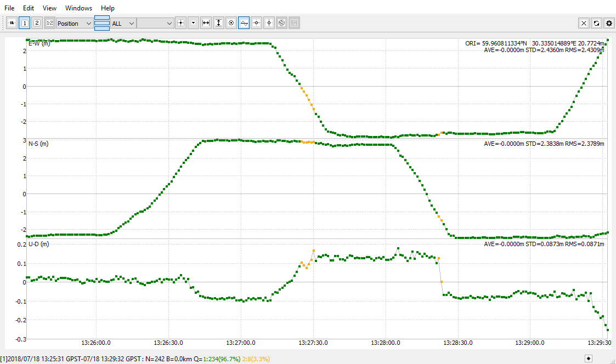Click the circled dot track-point icon
The height and width of the screenshot is (364, 616).
[x=231, y=23]
